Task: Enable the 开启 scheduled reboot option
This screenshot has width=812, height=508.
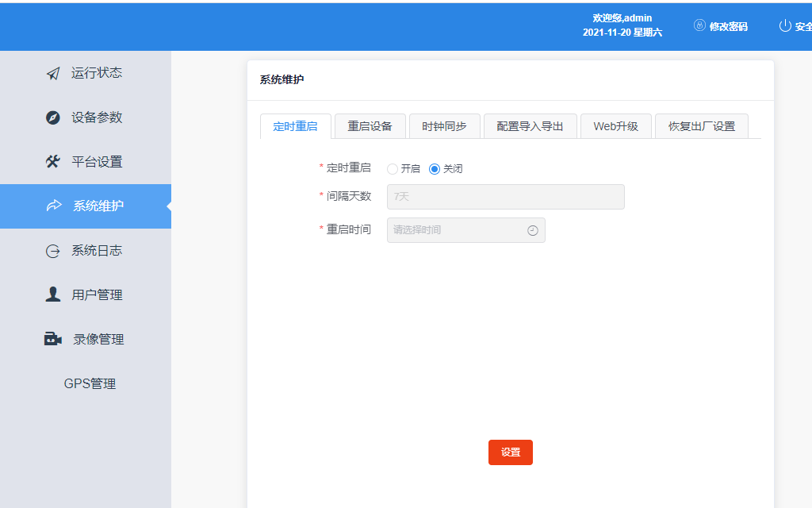Action: [x=393, y=168]
